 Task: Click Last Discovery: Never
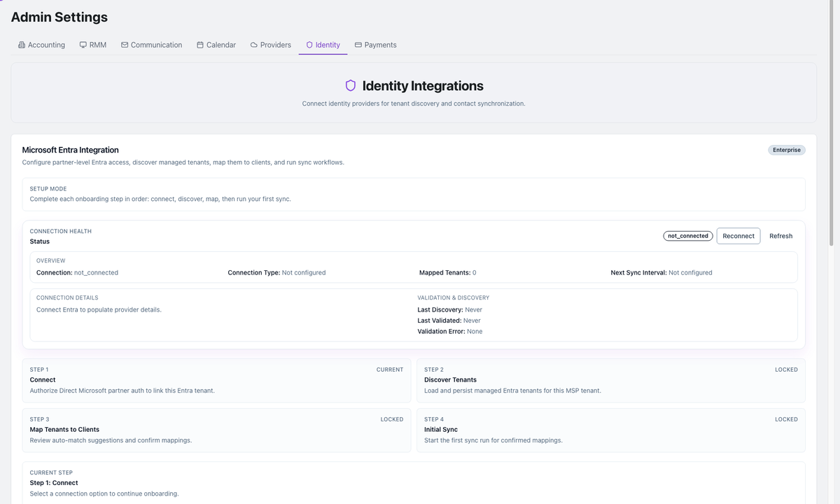click(x=450, y=309)
